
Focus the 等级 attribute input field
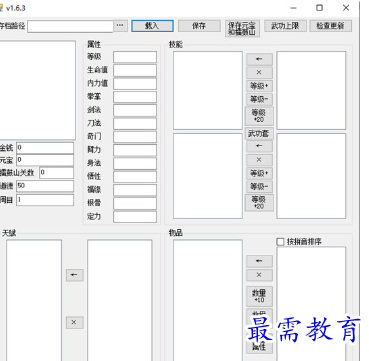tap(135, 57)
